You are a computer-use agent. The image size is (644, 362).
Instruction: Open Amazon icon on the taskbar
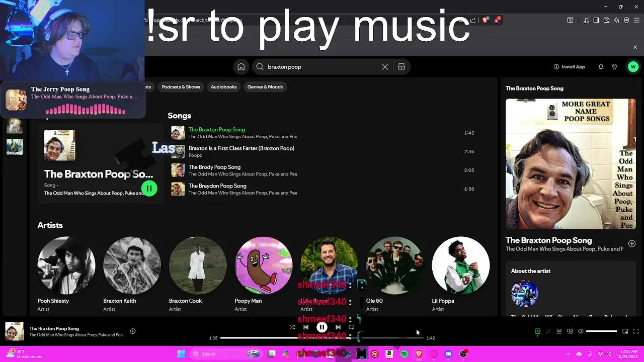pos(389,354)
